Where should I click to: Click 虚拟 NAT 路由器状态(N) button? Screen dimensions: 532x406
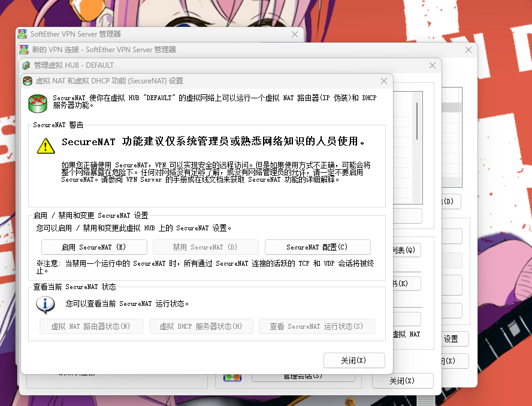[91, 326]
